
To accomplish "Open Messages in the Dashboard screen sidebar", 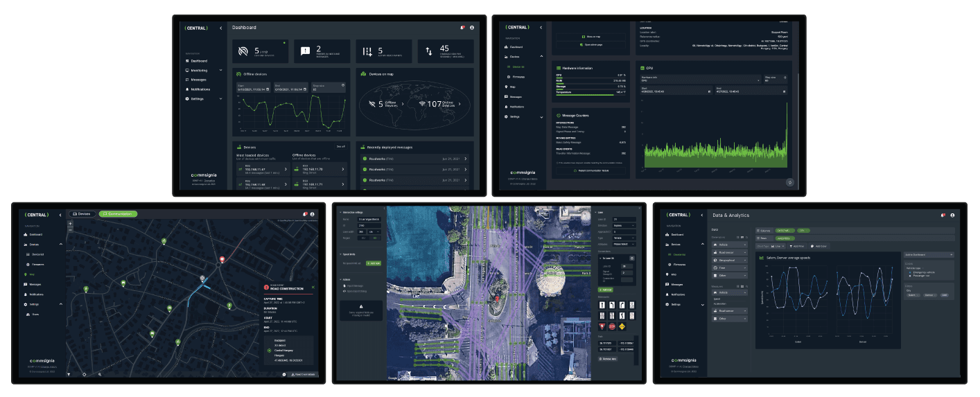I will click(198, 80).
